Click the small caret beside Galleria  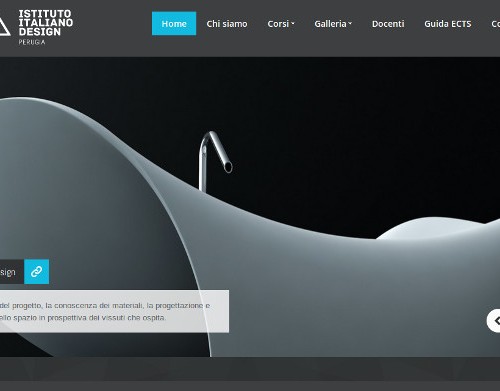tap(350, 24)
